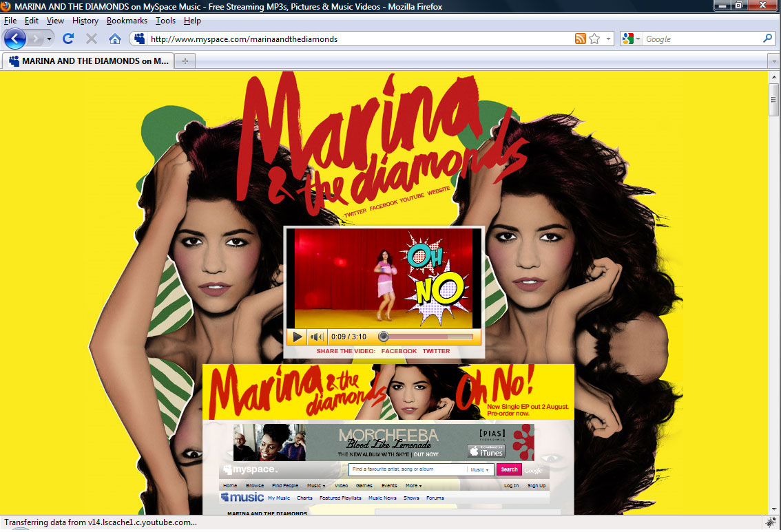The image size is (781, 532).
Task: Click the Oh No! single EP banner
Action: 388,392
